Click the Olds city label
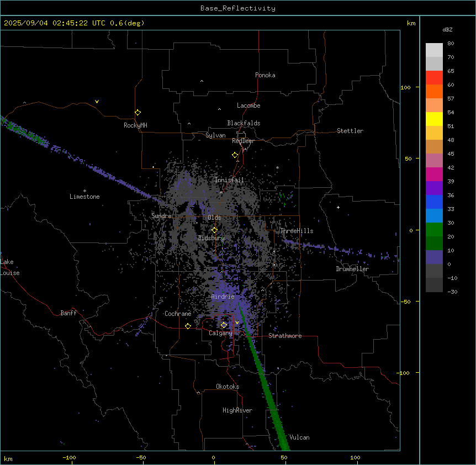 [214, 218]
